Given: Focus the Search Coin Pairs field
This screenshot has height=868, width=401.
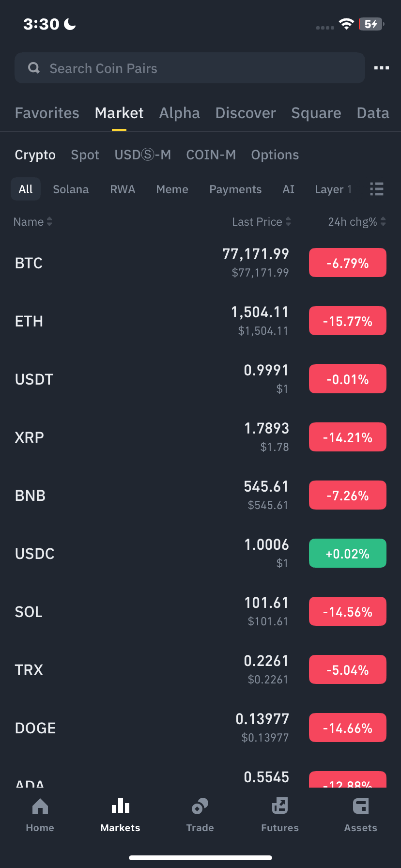Looking at the screenshot, I should point(190,68).
